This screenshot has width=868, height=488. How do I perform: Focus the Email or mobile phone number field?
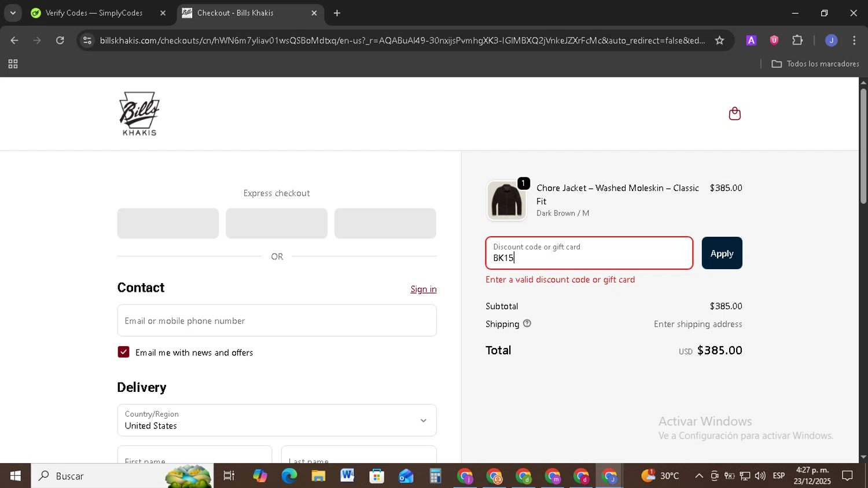(277, 321)
